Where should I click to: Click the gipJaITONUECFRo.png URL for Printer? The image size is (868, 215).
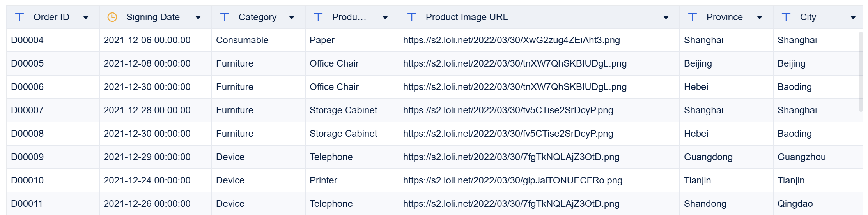pos(512,180)
